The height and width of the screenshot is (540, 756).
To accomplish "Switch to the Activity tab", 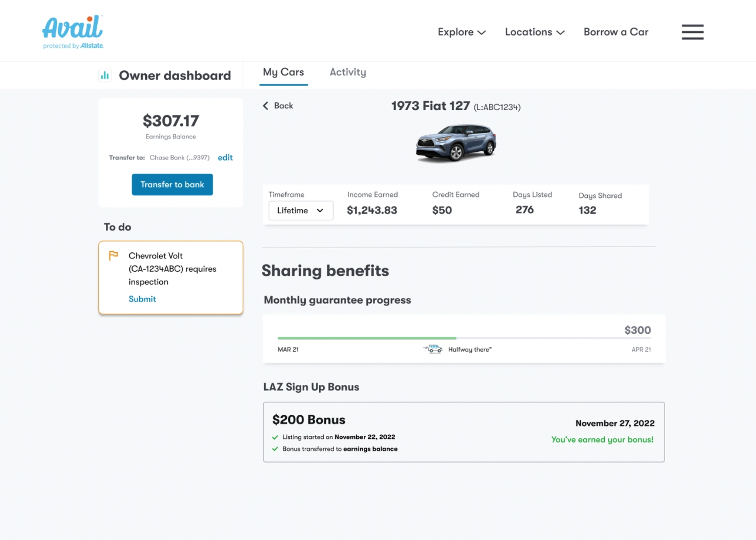I will 348,72.
